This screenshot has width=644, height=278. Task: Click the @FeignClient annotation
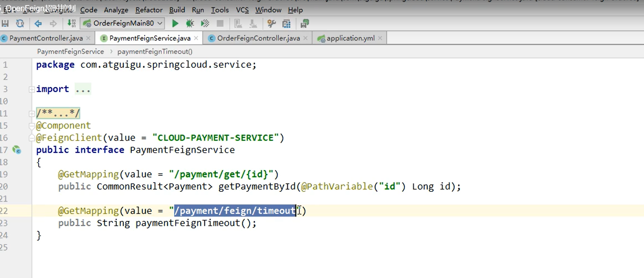69,138
